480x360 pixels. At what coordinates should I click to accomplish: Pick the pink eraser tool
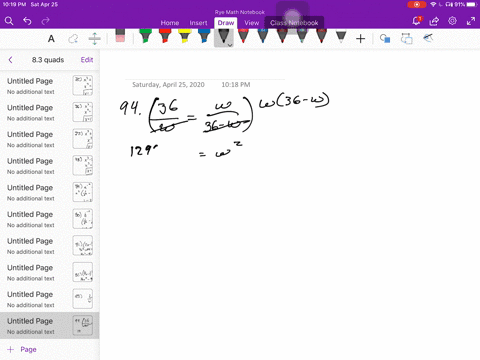120,36
